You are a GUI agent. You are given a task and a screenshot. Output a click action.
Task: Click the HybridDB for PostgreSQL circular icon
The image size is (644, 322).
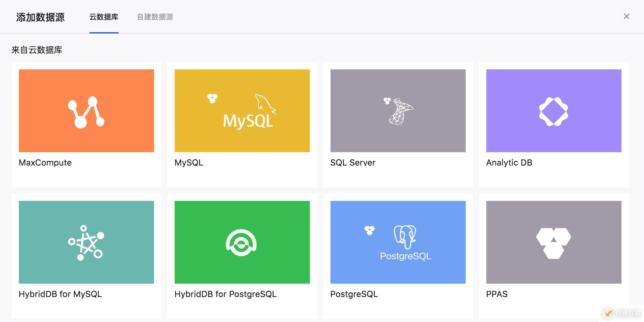241,243
